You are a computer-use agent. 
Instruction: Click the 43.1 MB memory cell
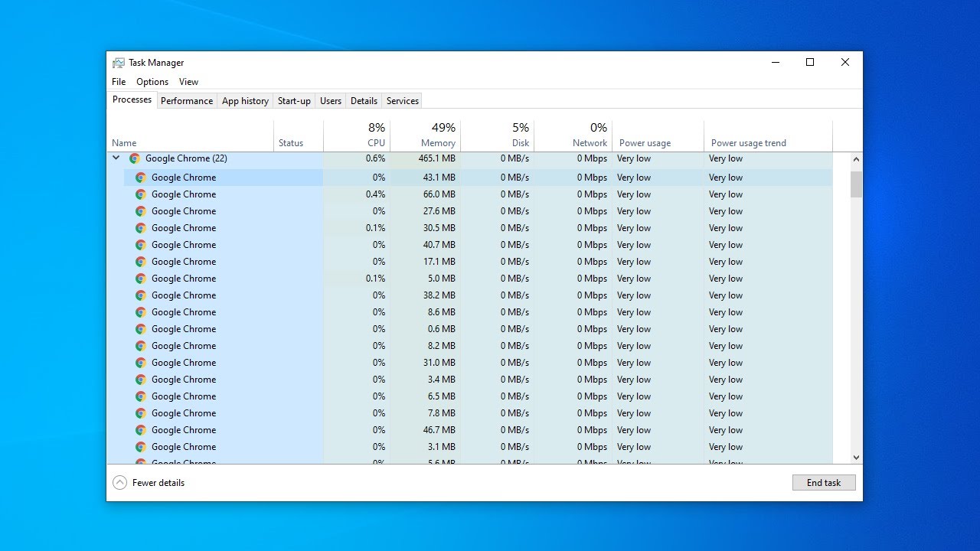pos(425,178)
